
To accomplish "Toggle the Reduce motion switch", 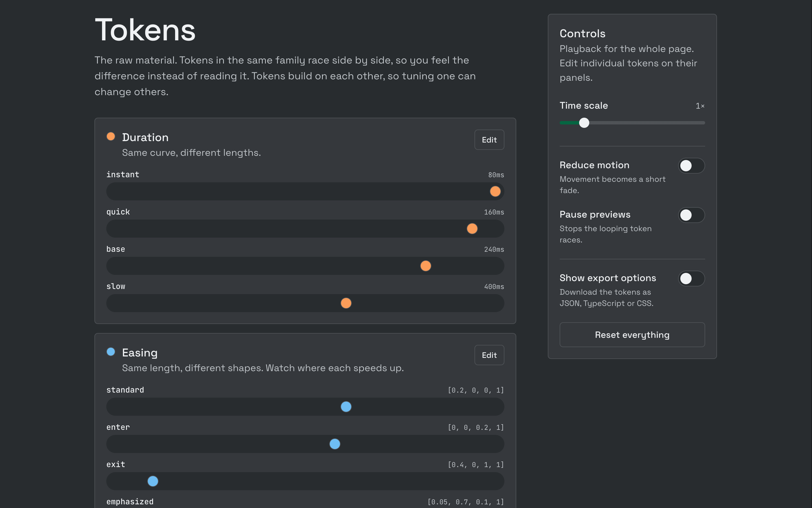I will click(x=692, y=166).
